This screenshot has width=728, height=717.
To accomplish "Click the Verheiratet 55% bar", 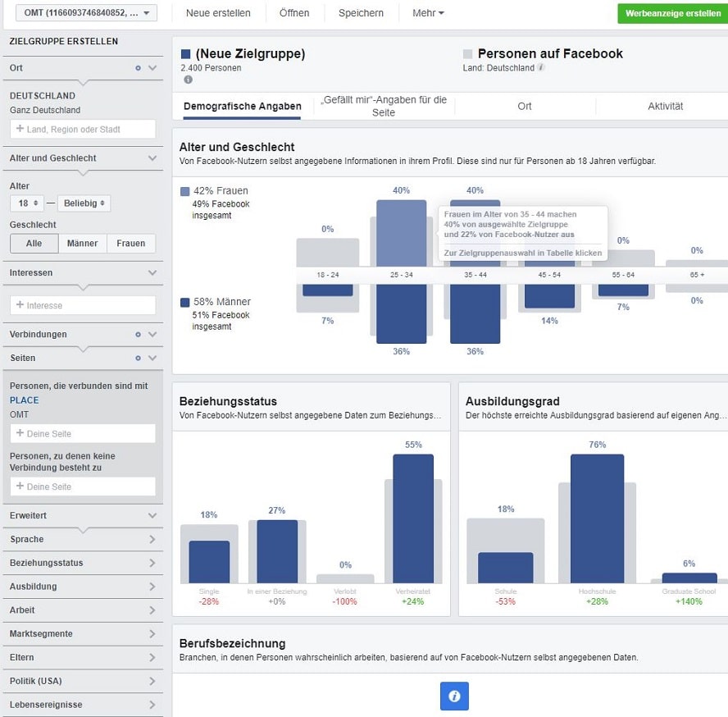I will [413, 518].
